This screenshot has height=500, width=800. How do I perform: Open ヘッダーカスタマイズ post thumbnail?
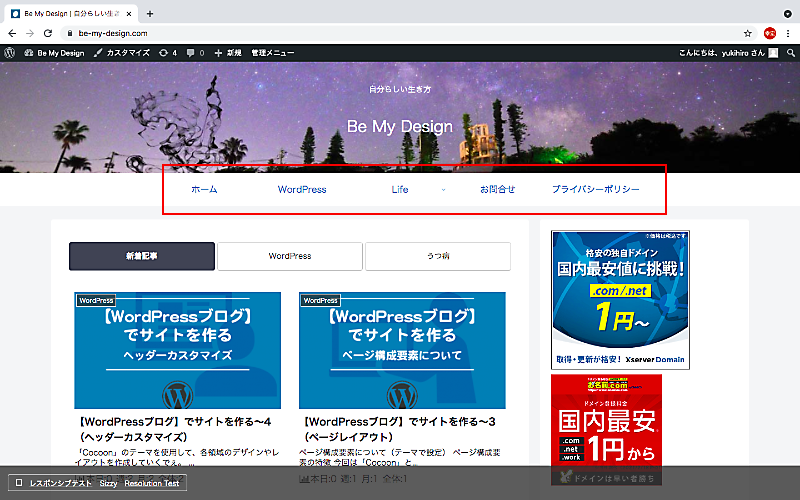pyautogui.click(x=178, y=350)
